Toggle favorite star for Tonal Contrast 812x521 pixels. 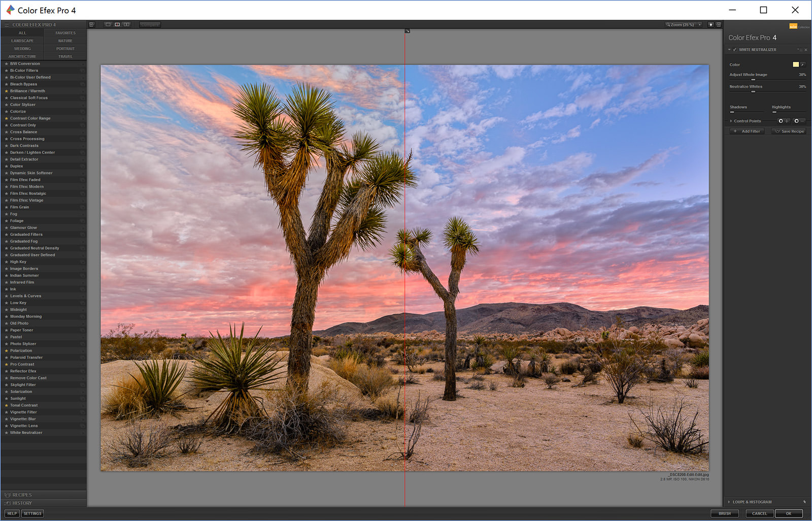(6, 405)
